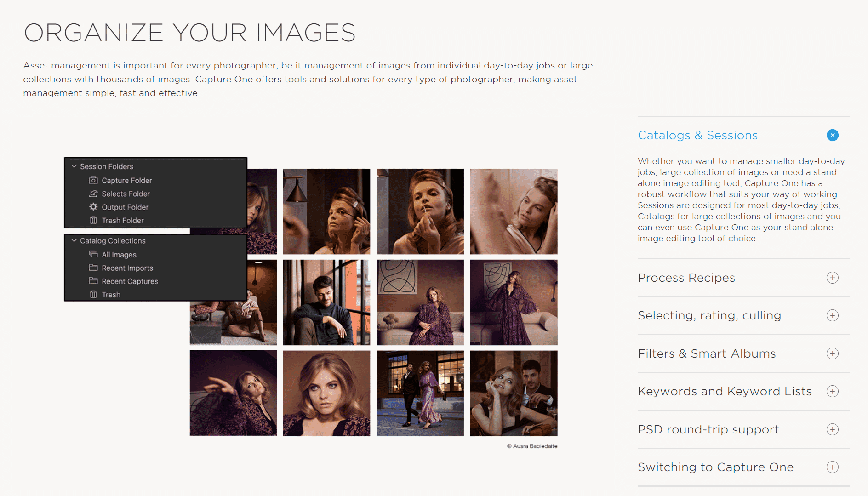868x496 pixels.
Task: Open the top-right woman touching her face photo
Action: pyautogui.click(x=514, y=211)
